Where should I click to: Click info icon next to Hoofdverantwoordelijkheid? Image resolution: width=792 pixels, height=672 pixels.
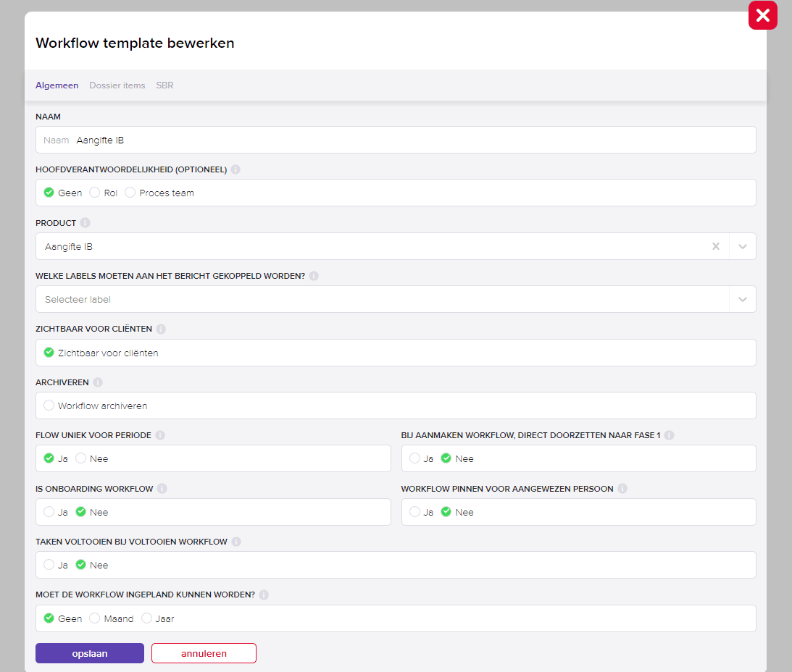[x=235, y=169]
